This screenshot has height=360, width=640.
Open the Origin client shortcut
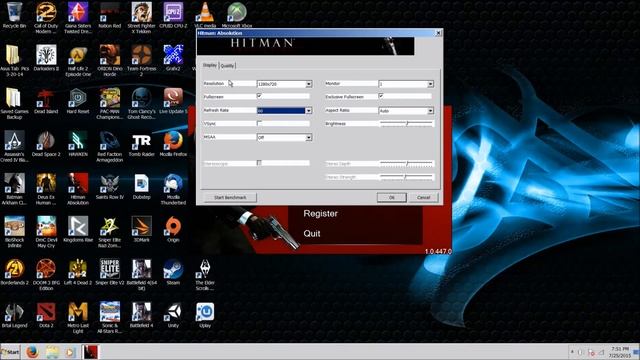(173, 229)
